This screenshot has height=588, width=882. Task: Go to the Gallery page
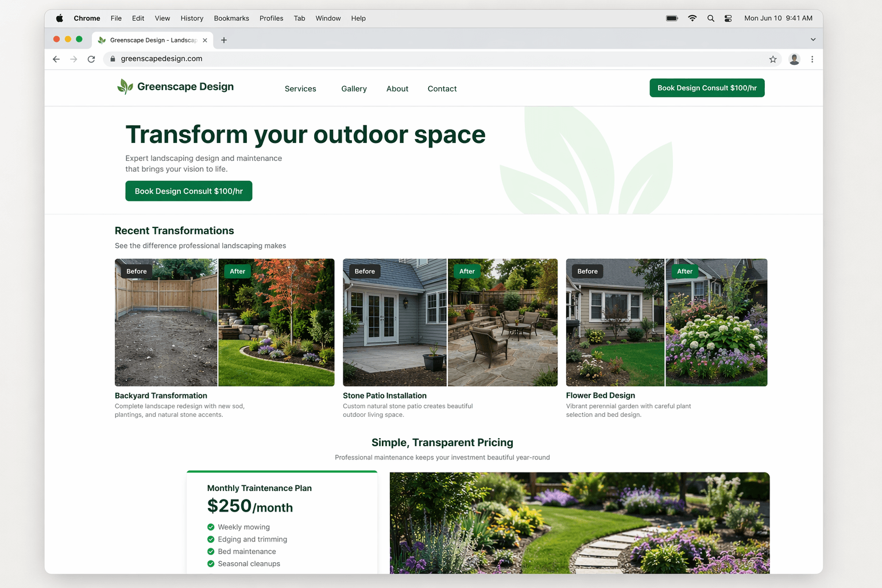click(354, 88)
